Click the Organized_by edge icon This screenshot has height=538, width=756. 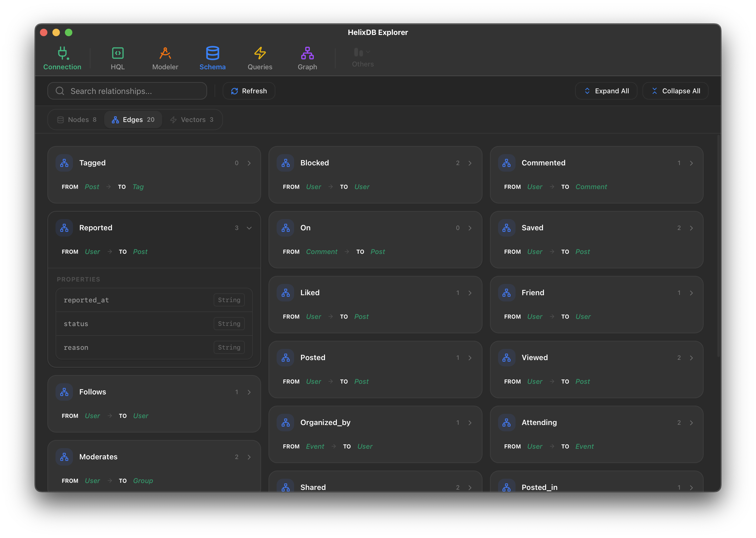(285, 423)
